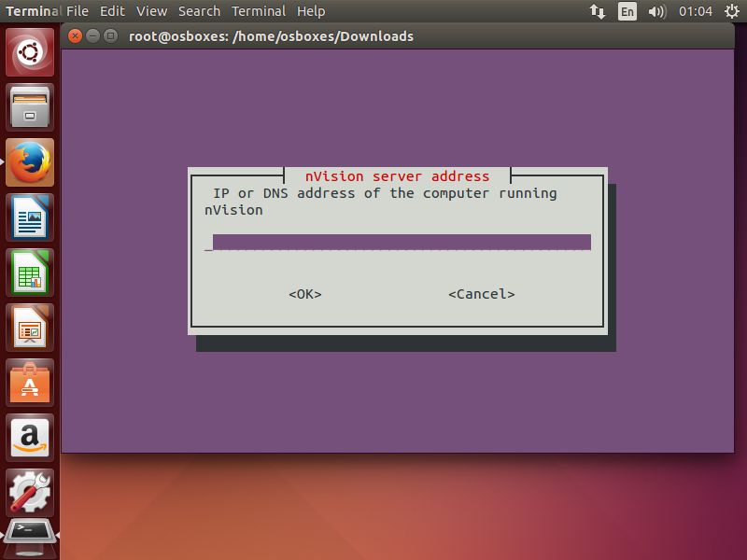This screenshot has height=560, width=747.
Task: Open the Terminal menu
Action: (x=259, y=11)
